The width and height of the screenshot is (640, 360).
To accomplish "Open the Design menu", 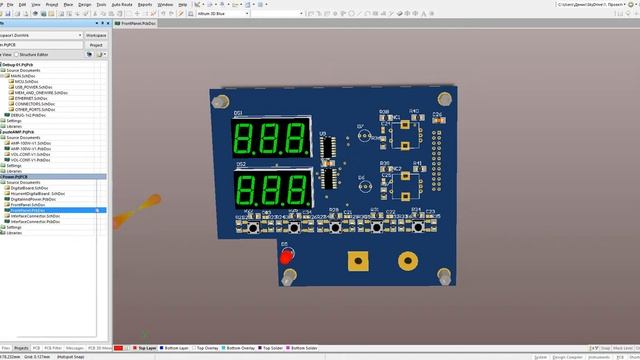I will pyautogui.click(x=84, y=4).
